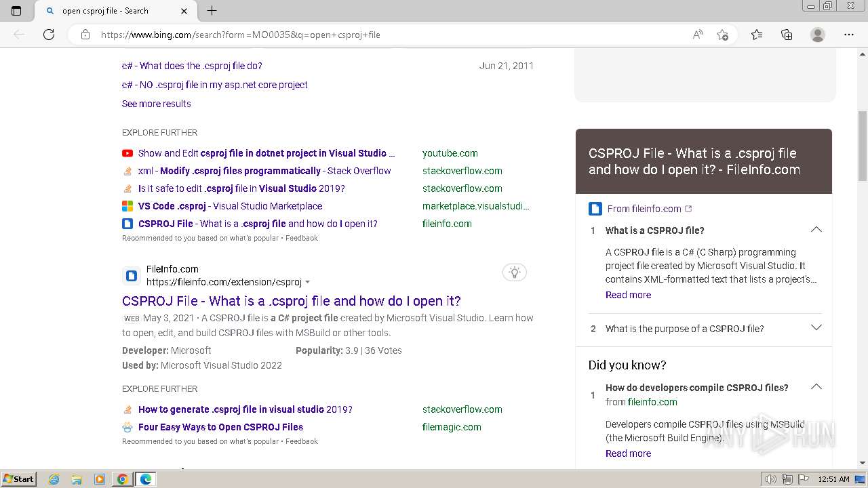
Task: Click filemagic.com domain text
Action: click(x=452, y=427)
